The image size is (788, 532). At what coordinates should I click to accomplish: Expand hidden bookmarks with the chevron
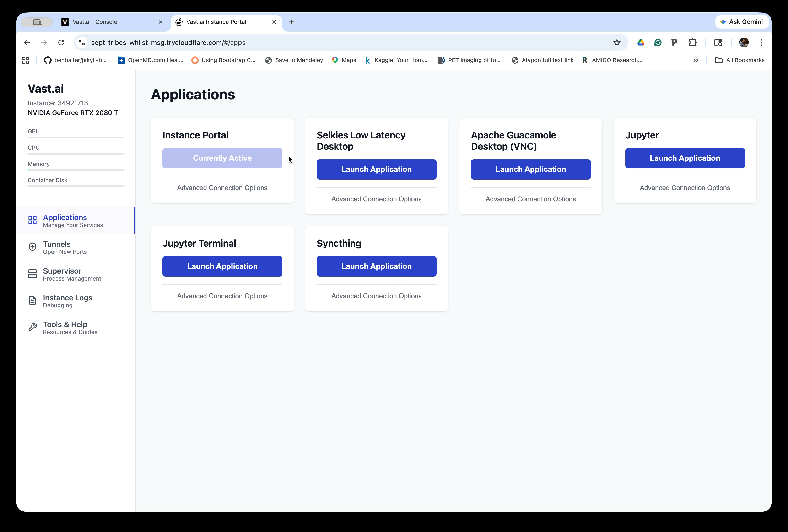[696, 60]
